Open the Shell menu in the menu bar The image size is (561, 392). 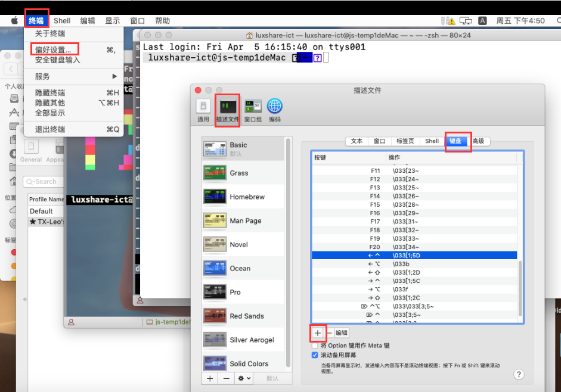(x=62, y=21)
